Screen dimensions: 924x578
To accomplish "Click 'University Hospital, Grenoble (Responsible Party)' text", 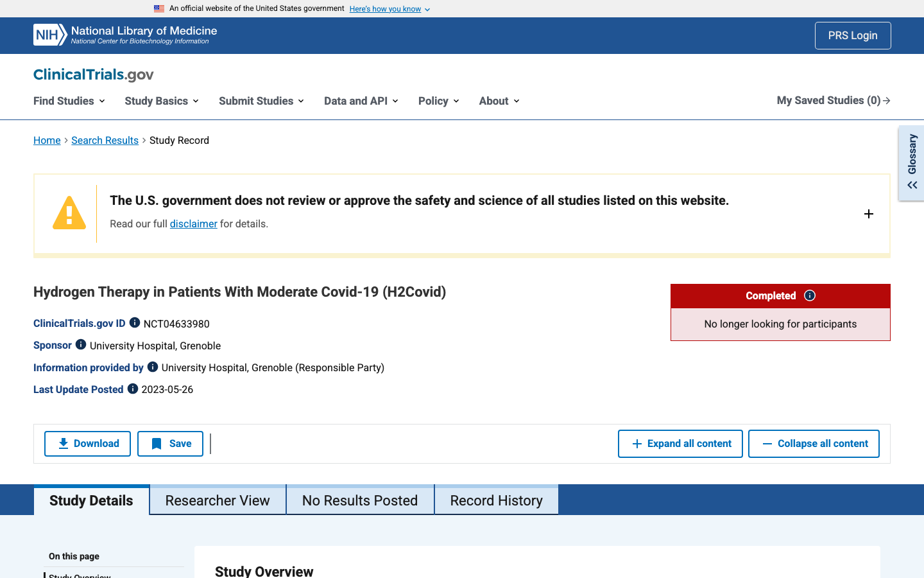I will (x=273, y=367).
